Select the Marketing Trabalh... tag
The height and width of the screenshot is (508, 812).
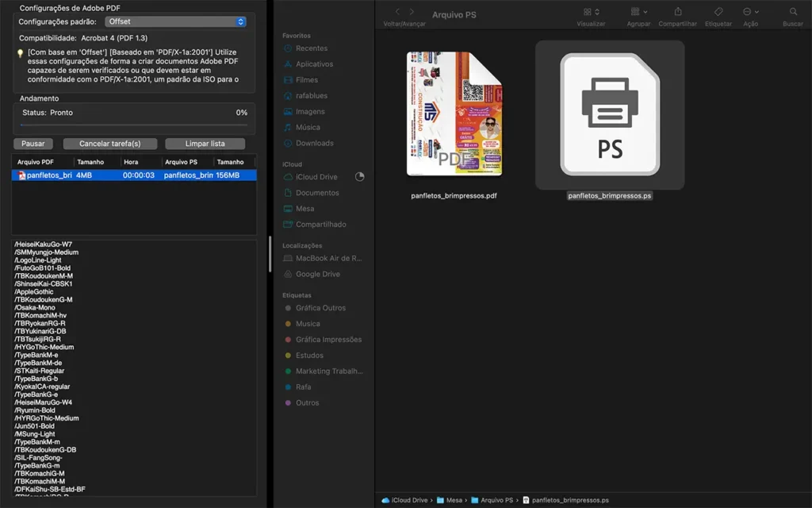pyautogui.click(x=329, y=371)
